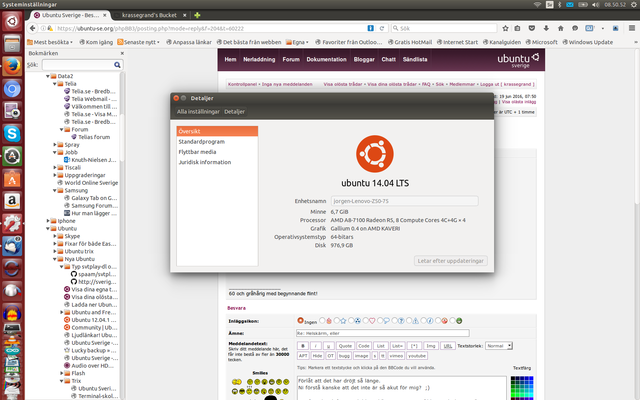640x400 pixels.
Task: Click the youtube BBCode button
Action: [417, 356]
